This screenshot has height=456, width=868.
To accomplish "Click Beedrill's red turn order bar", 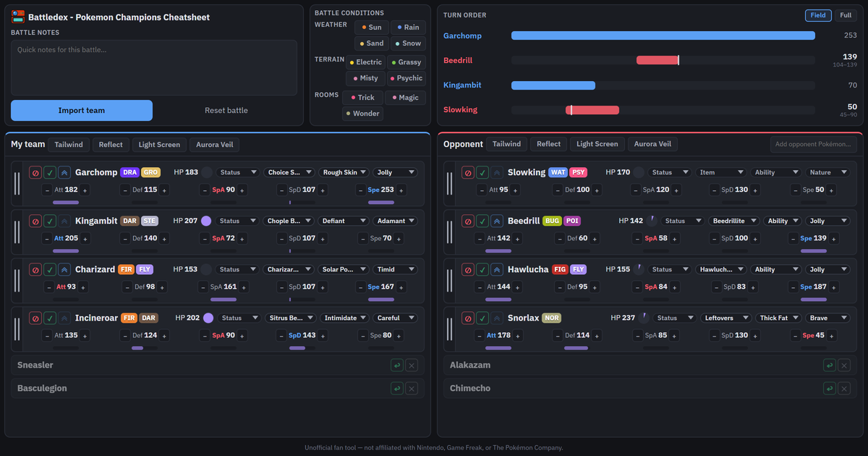I will [658, 60].
